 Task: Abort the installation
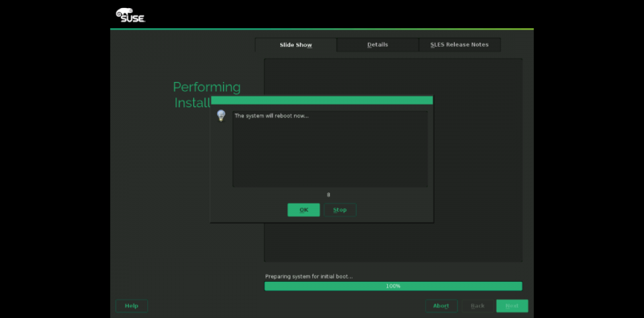(441, 306)
